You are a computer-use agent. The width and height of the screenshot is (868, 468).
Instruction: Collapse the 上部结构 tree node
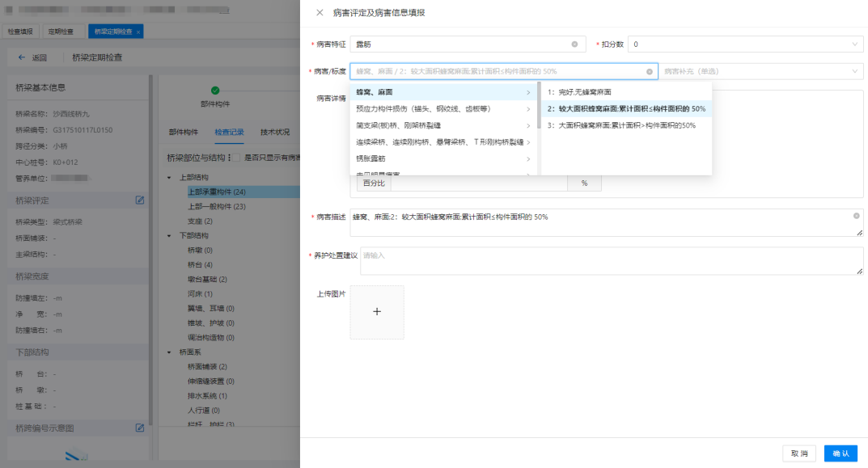pos(169,177)
